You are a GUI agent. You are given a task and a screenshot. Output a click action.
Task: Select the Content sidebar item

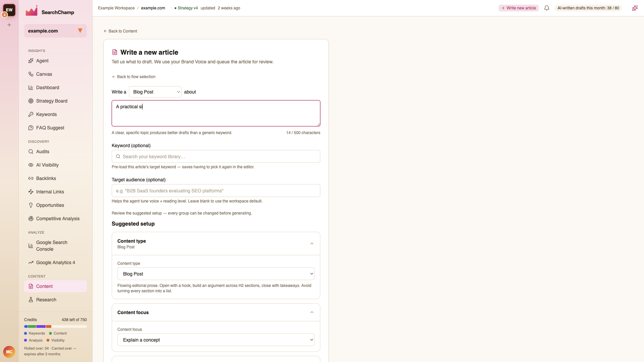point(55,286)
